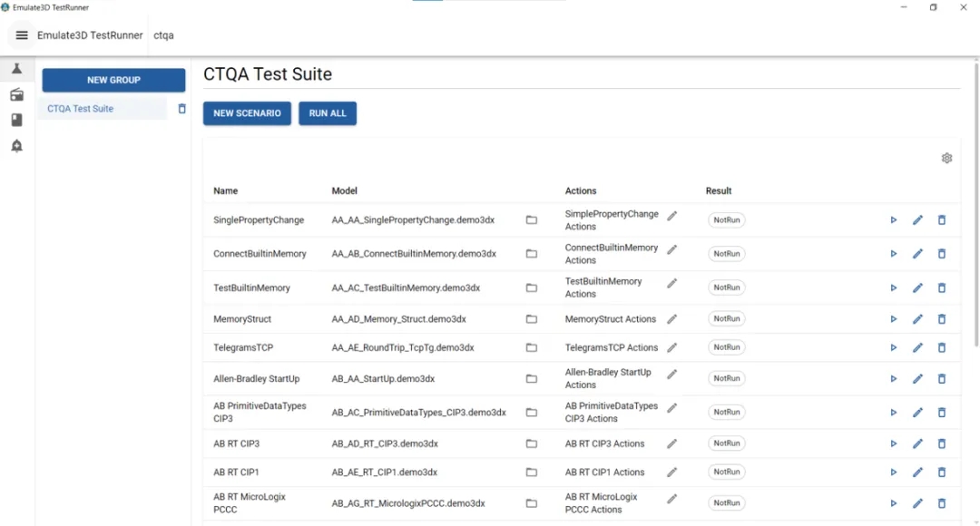Viewport: 980px width, 526px height.
Task: Create a new group
Action: tap(113, 80)
